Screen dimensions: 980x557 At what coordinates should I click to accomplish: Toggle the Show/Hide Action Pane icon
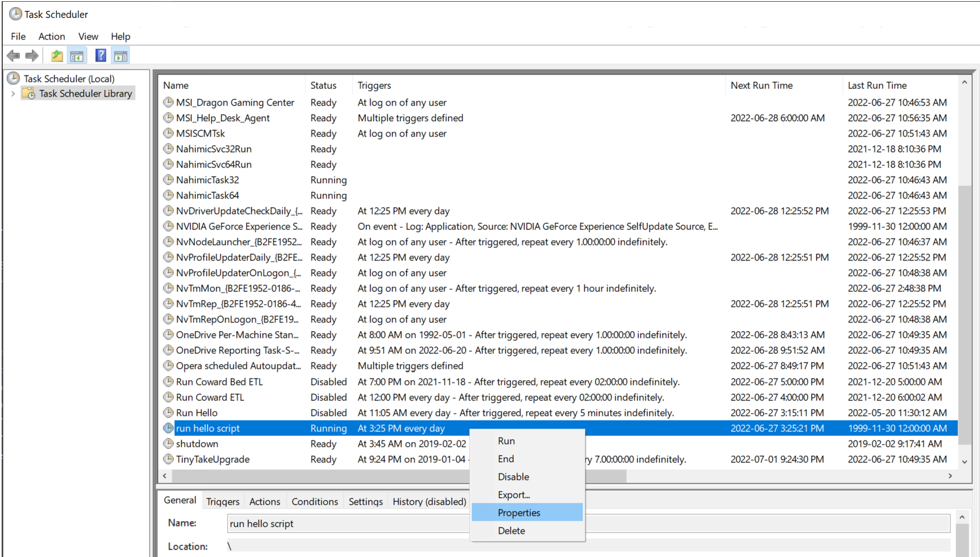(x=121, y=56)
